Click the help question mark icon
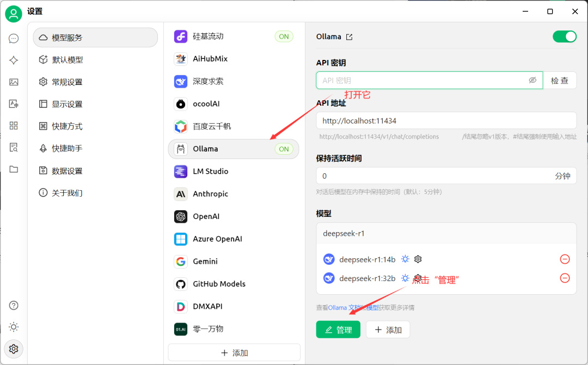 14,306
